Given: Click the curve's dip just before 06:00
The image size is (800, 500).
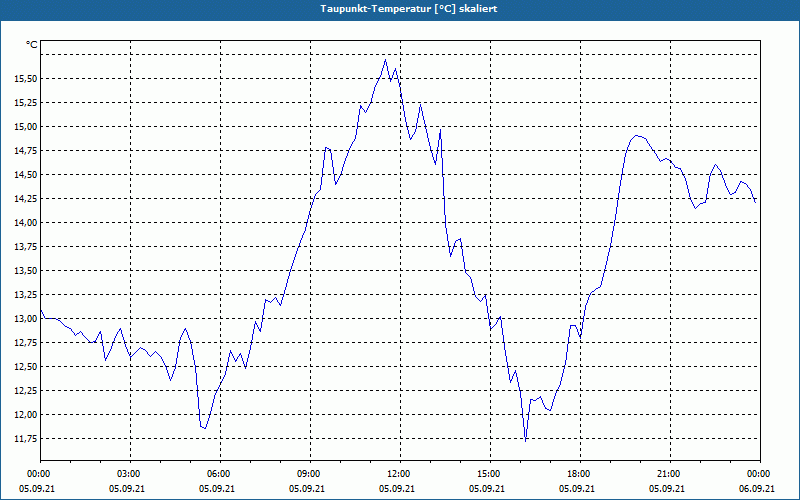Looking at the screenshot, I should pyautogui.click(x=205, y=428).
